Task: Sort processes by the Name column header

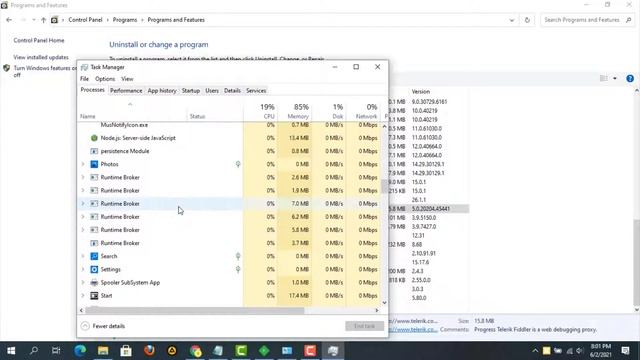Action: click(133, 111)
